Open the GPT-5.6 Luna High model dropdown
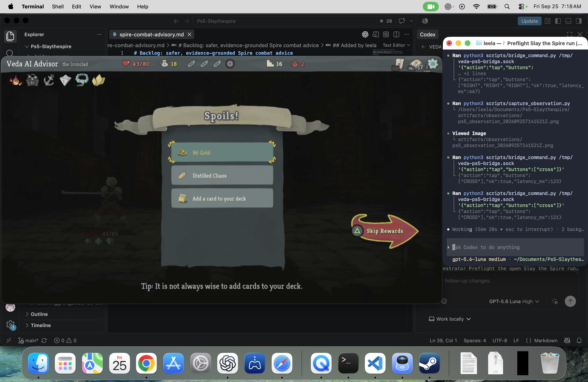The width and height of the screenshot is (588, 382). (514, 301)
